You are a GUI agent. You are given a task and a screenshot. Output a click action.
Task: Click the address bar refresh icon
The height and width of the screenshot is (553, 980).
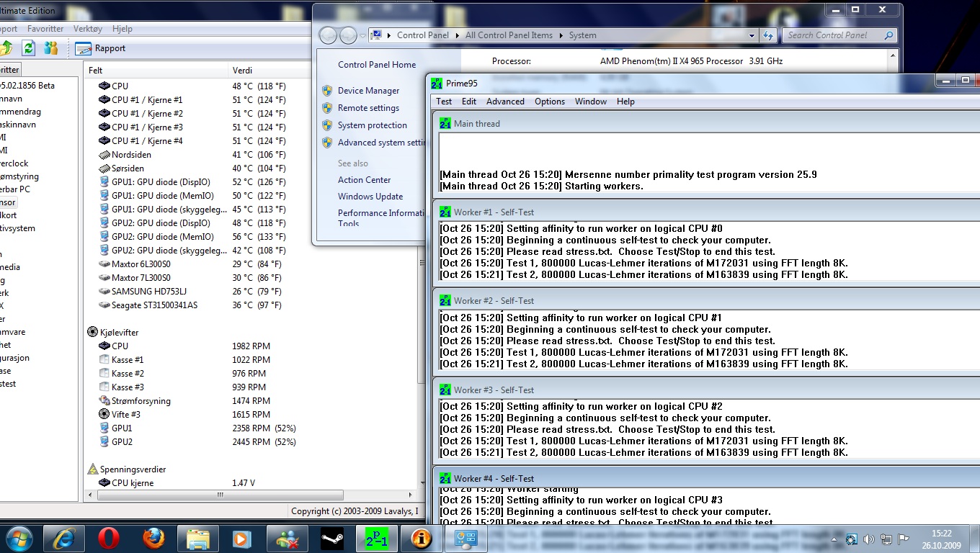click(x=768, y=35)
